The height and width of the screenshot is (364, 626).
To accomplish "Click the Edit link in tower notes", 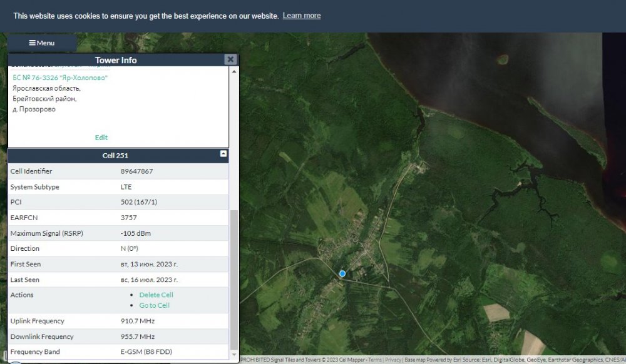I will [101, 138].
